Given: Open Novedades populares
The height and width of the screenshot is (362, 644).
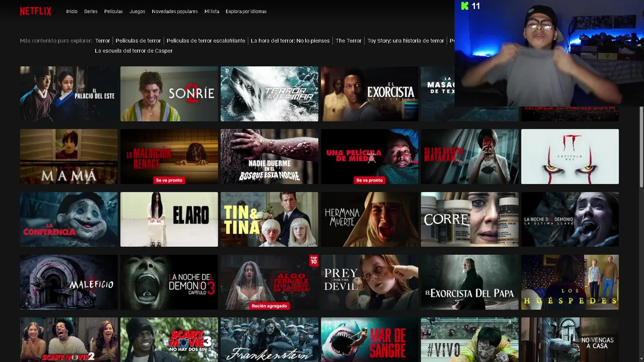Looking at the screenshot, I should coord(175,12).
